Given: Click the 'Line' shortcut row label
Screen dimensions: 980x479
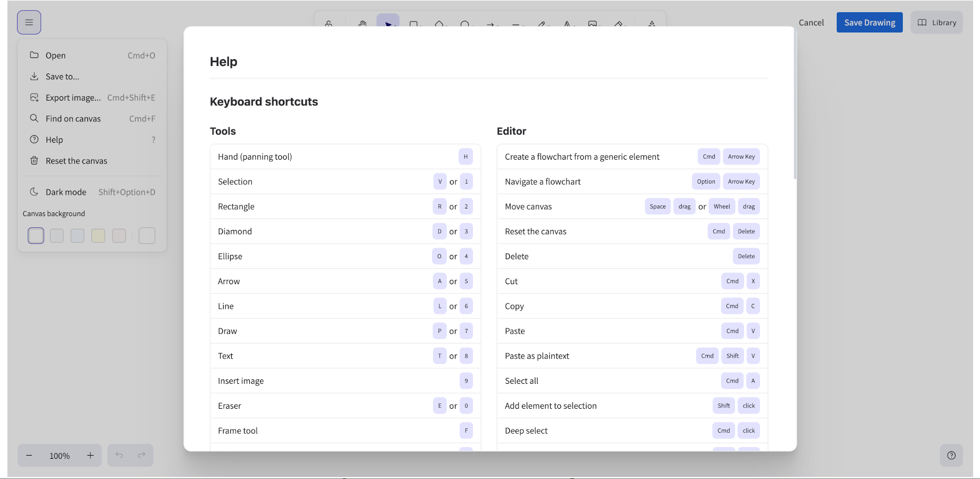Looking at the screenshot, I should pos(226,306).
